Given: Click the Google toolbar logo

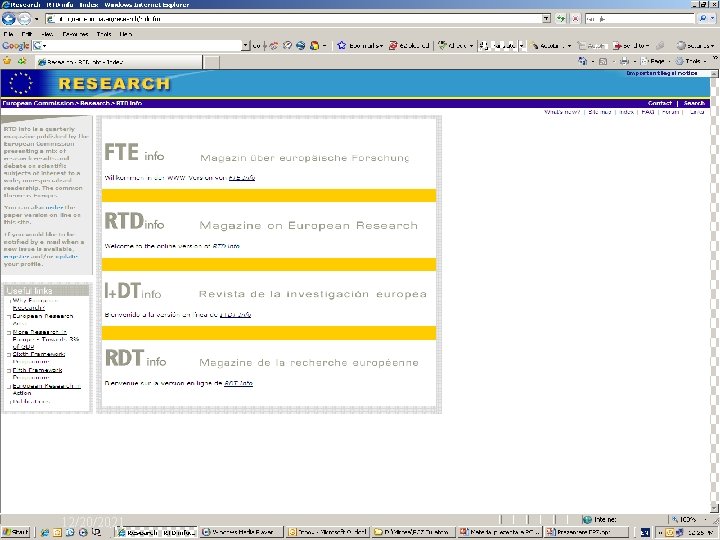Looking at the screenshot, I should pos(15,45).
